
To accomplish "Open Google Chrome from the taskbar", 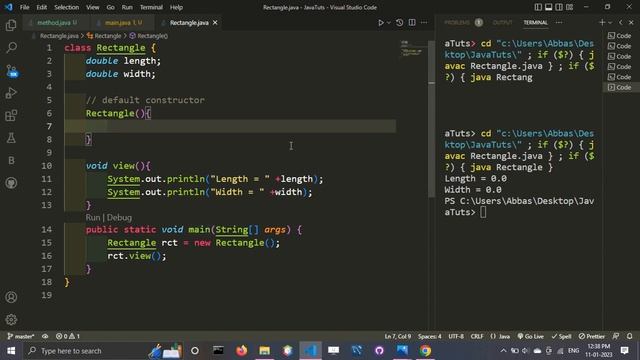I will [x=425, y=351].
